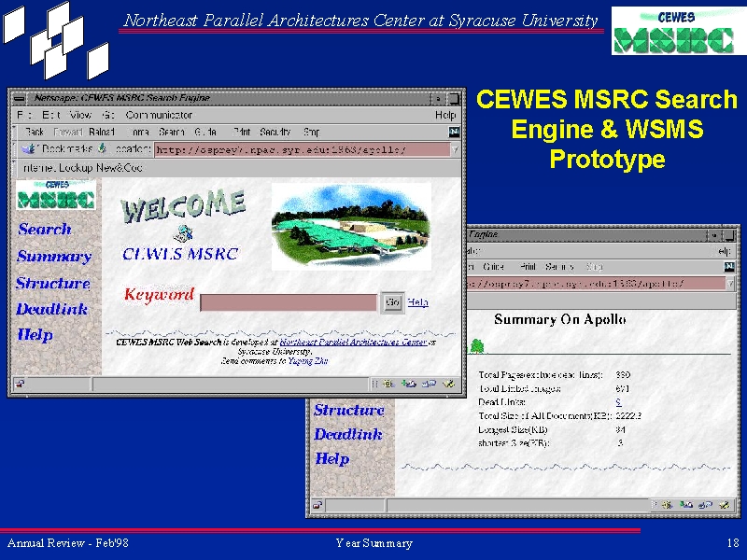The height and width of the screenshot is (560, 747).
Task: Open Discussions from the Summary window component bar
Action: point(706,505)
